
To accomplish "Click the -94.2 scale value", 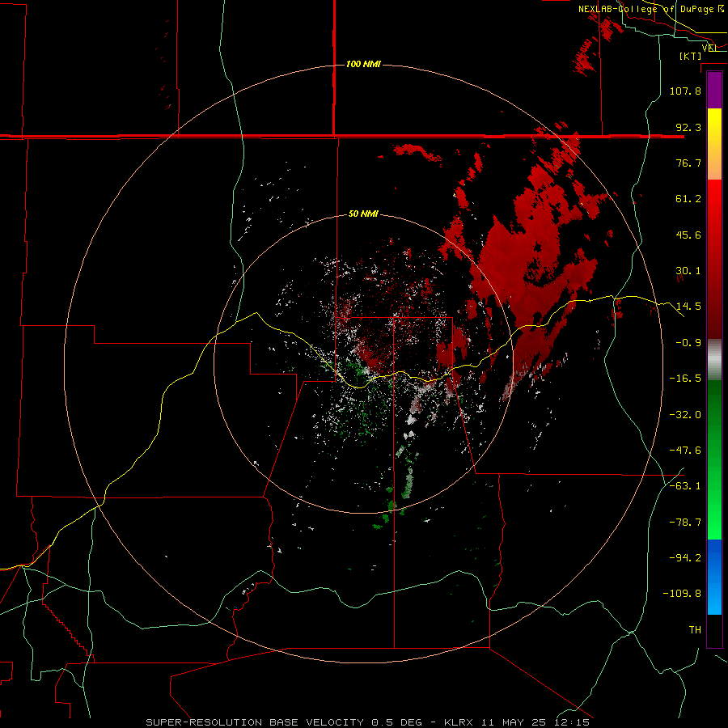I will [685, 558].
